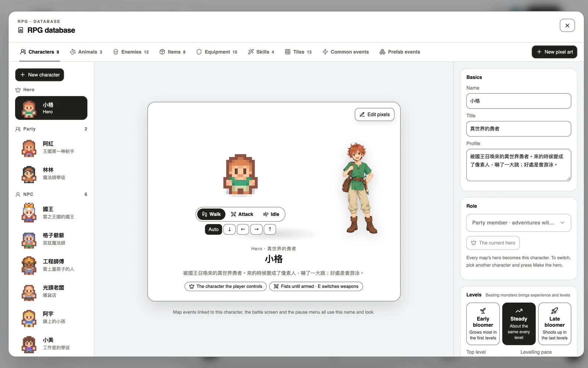Select NPC 格子爺爺
The width and height of the screenshot is (588, 368).
(51, 239)
